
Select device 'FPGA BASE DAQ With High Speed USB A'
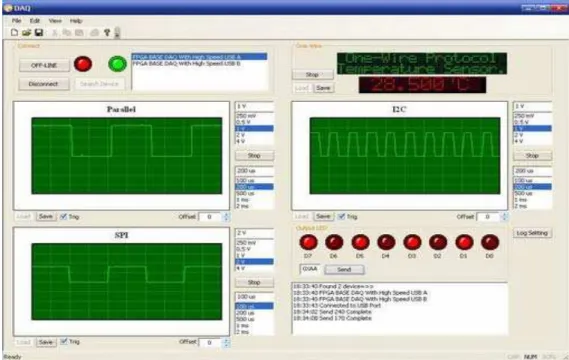point(200,57)
